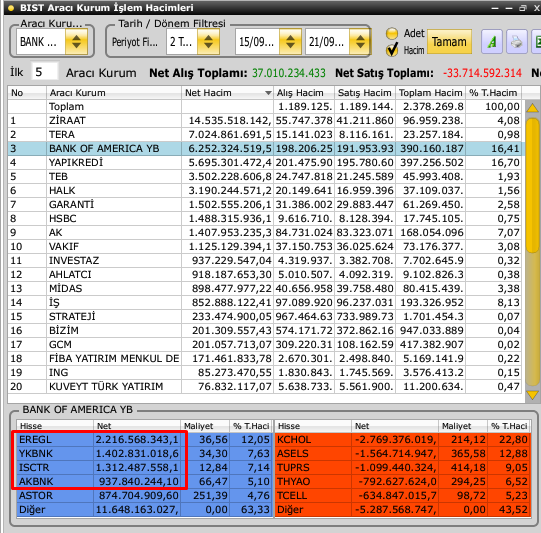Screen dimensions: 541x533
Task: Click the printer icon
Action: click(517, 42)
